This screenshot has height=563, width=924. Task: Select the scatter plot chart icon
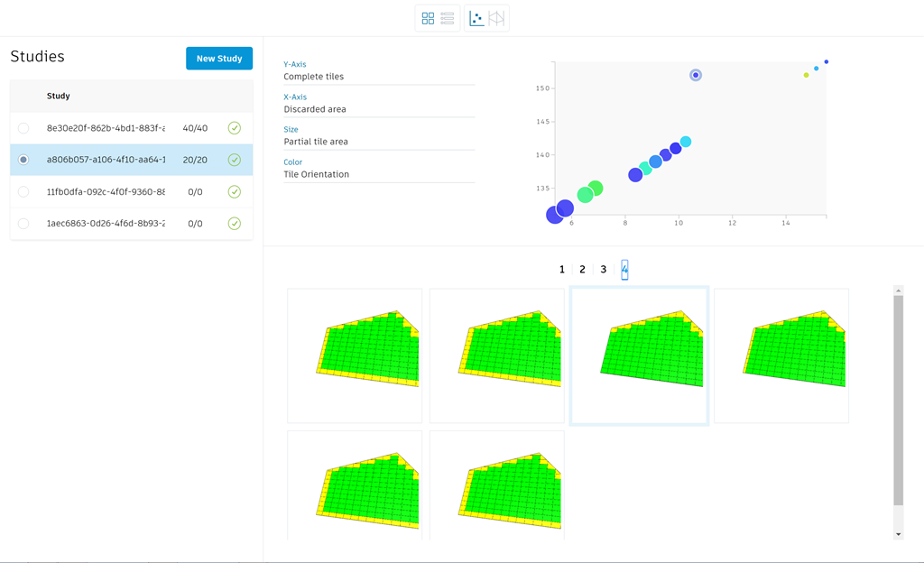(x=476, y=18)
